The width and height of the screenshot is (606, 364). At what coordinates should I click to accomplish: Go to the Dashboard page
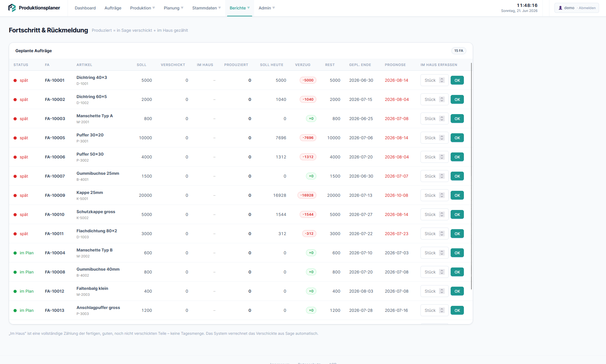point(85,8)
